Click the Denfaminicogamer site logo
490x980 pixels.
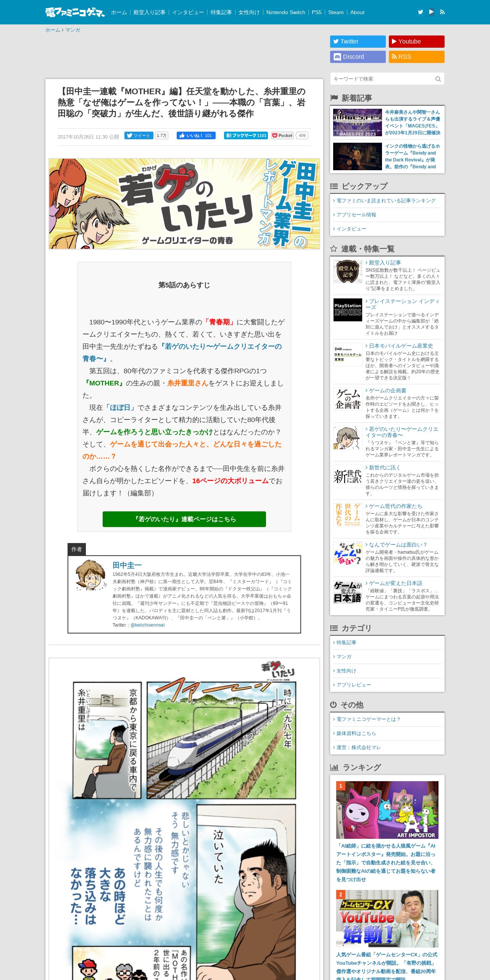click(75, 12)
